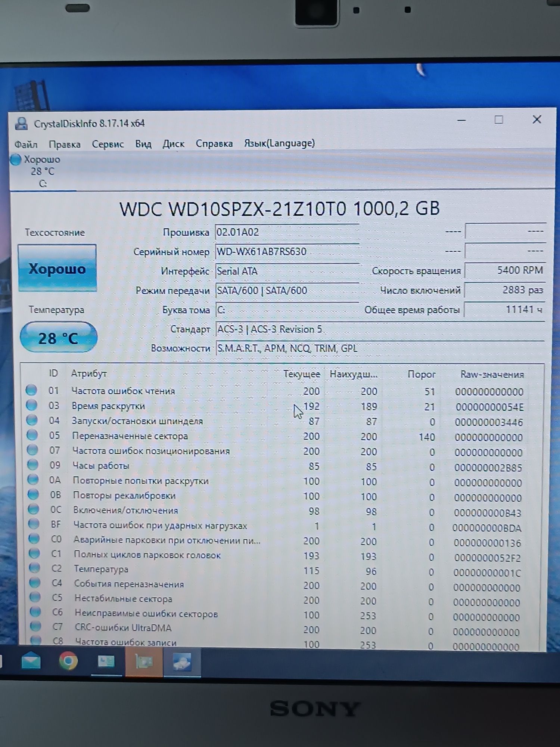Image resolution: width=560 pixels, height=747 pixels.
Task: Click status dot for C6 Неисправимые ошибки секторов
Action: click(35, 612)
